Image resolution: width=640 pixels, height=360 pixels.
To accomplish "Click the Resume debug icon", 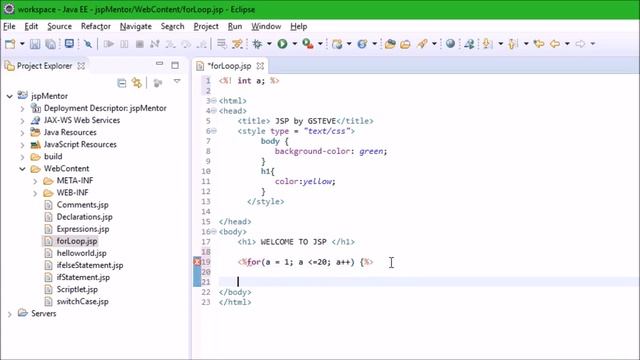I will pos(109,44).
